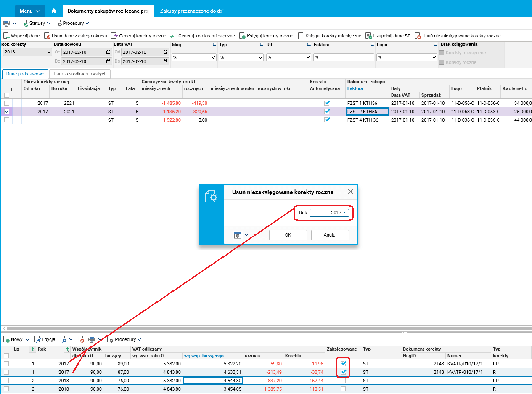The width and height of the screenshot is (532, 394).
Task: Expand the Menu dropdown
Action: [29, 11]
